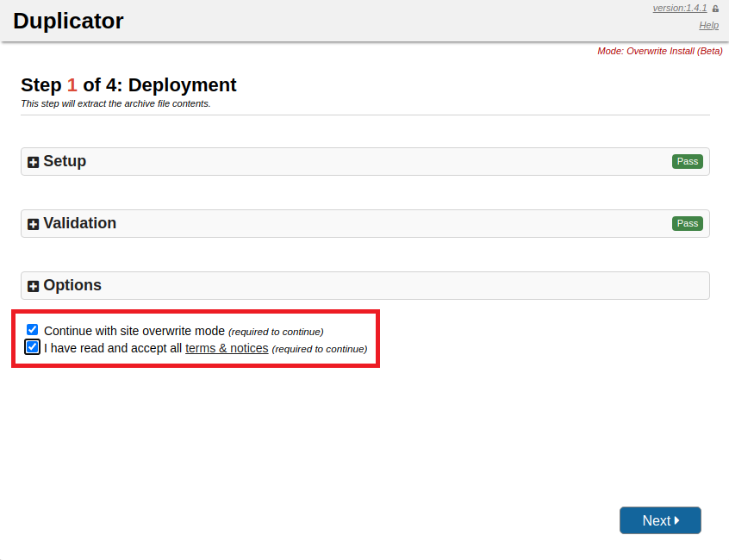Uncheck the site overwrite mode checkbox

click(33, 330)
